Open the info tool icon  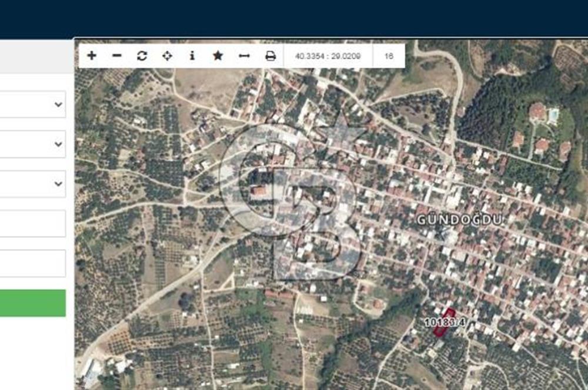point(192,56)
